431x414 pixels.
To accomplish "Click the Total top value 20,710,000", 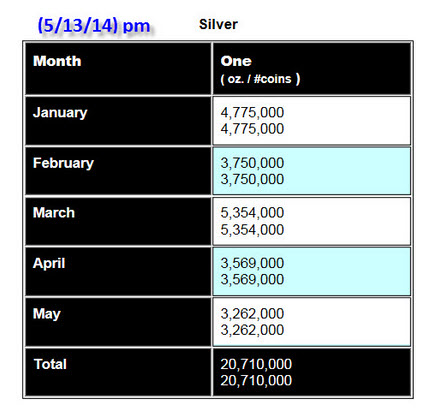I will coord(256,364).
